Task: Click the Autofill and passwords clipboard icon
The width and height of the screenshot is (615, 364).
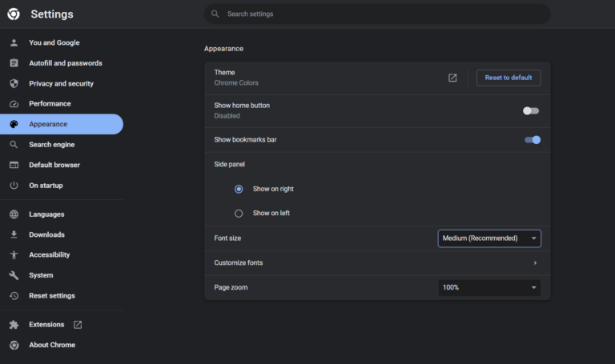Action: tap(14, 63)
